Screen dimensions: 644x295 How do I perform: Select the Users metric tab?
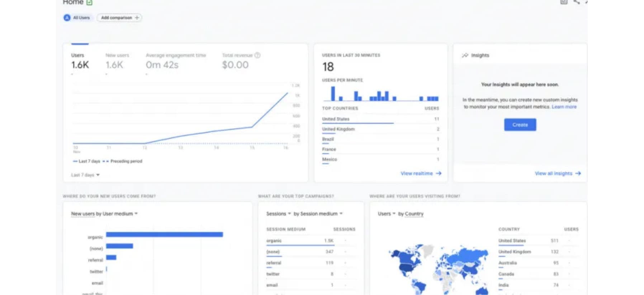(80, 62)
